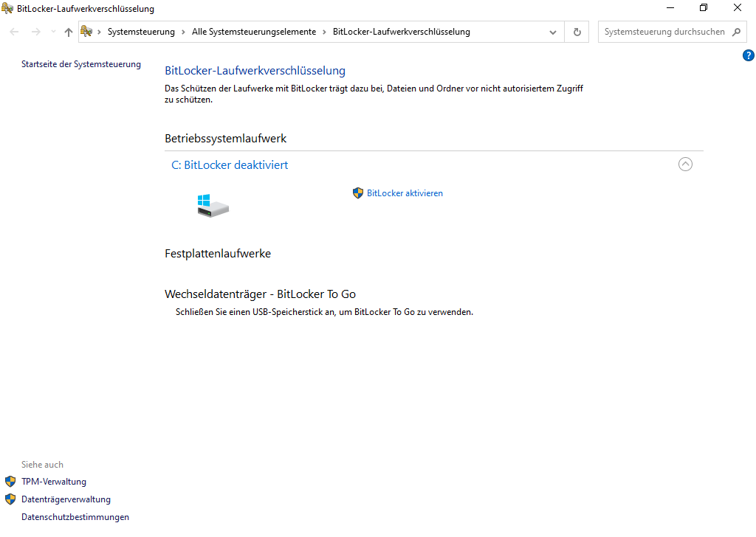Go up one level with the up arrow
The width and height of the screenshot is (756, 537).
(x=69, y=32)
